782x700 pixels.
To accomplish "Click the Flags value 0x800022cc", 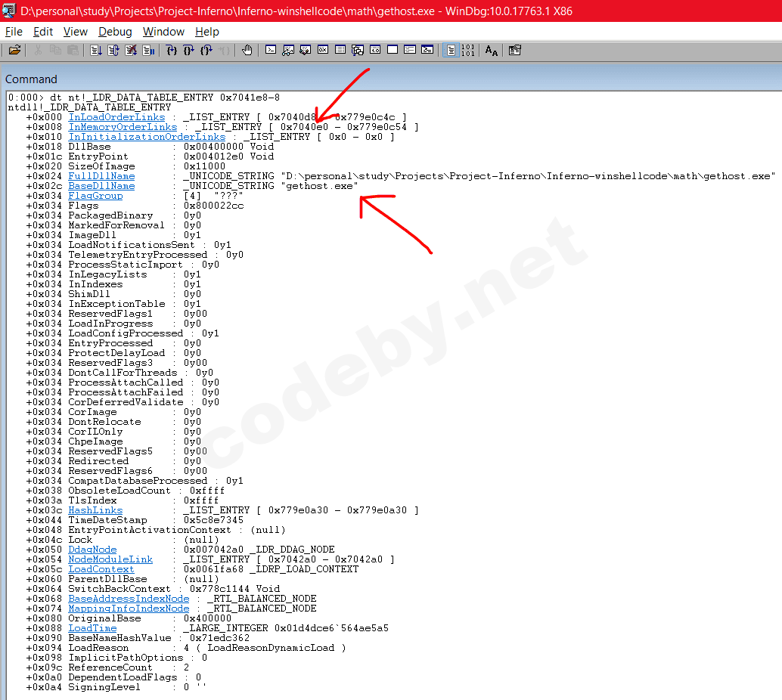I will (213, 206).
